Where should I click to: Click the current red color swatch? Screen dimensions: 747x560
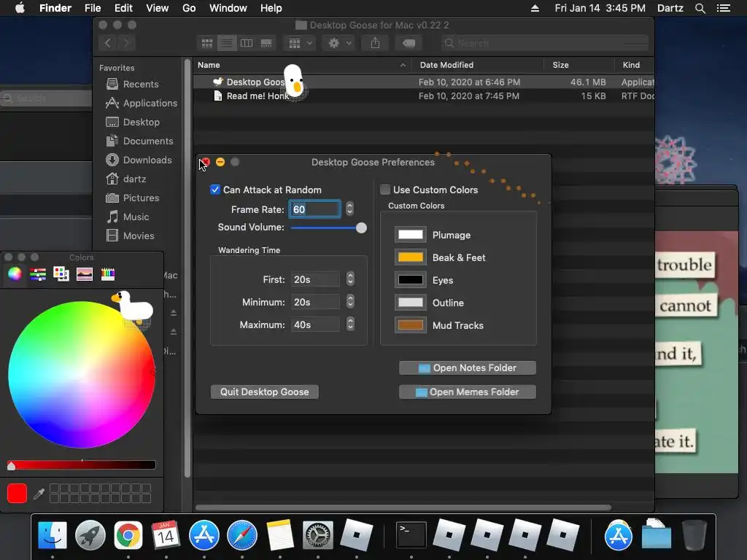pos(18,494)
